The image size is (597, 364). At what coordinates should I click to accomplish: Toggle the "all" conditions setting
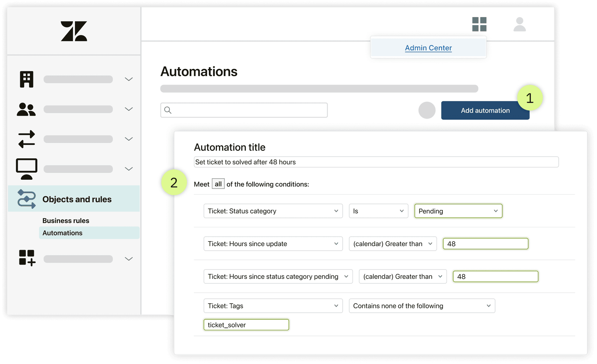tap(218, 184)
